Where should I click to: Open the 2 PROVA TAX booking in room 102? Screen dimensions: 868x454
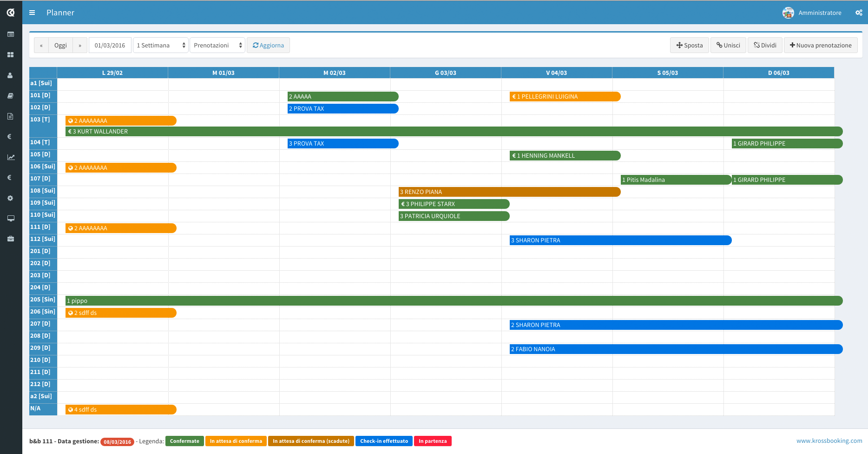343,108
